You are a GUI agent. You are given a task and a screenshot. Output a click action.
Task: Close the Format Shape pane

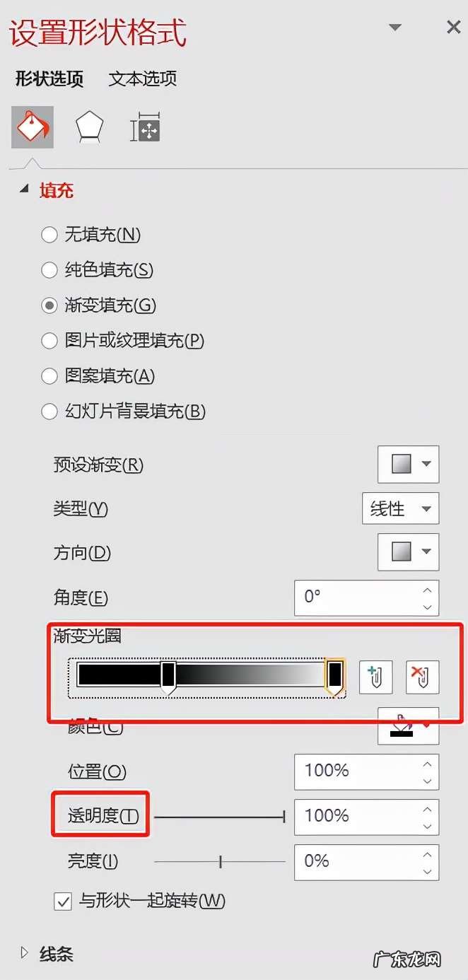coord(454,28)
